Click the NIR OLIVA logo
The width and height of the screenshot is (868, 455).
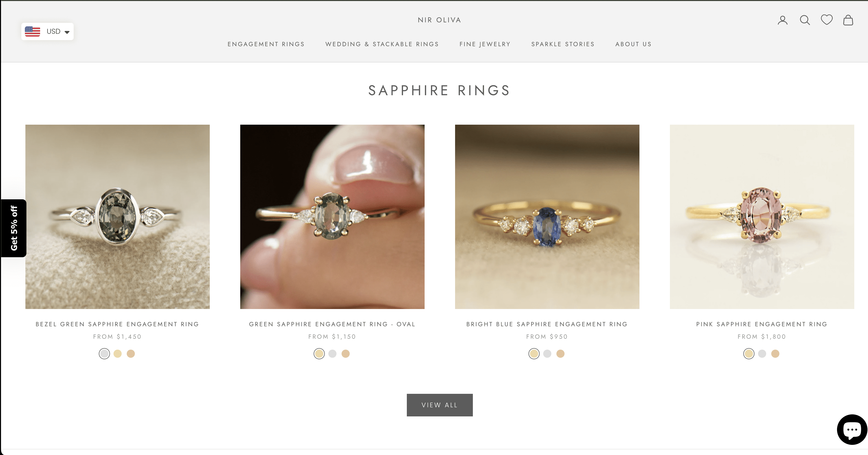[439, 20]
